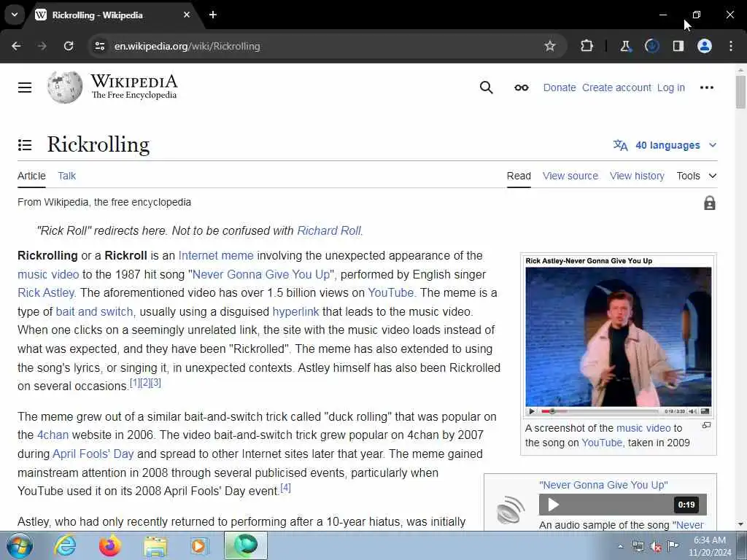Screen dimensions: 747x560
Task: Open the Richard Roll link
Action: tap(329, 231)
